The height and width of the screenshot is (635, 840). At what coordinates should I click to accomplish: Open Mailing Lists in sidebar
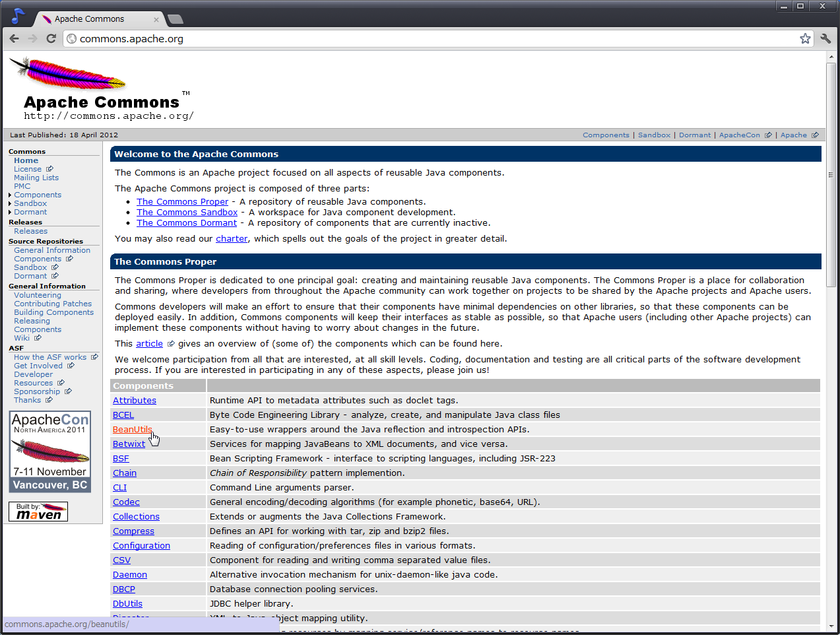click(x=36, y=178)
